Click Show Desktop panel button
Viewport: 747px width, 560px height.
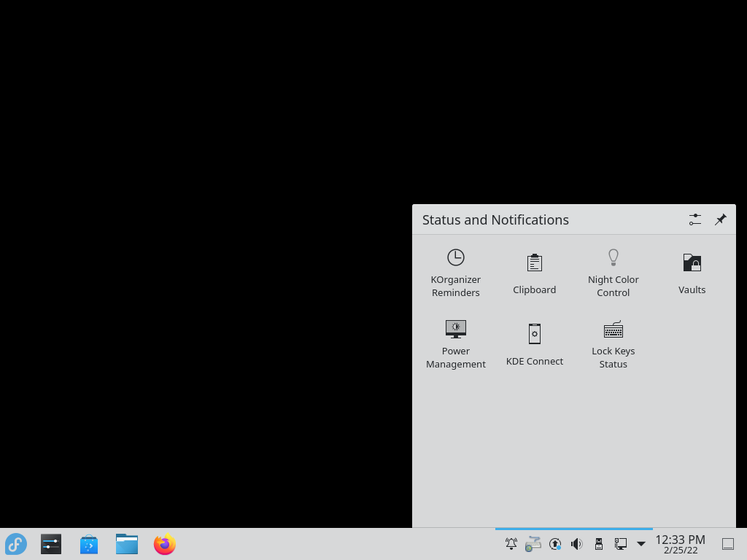coord(728,544)
